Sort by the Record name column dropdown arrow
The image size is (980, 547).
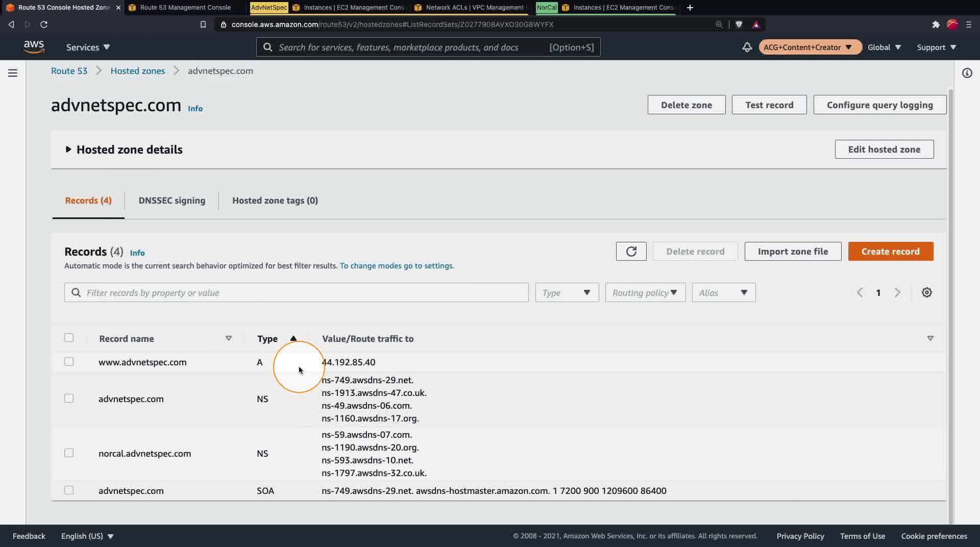tap(229, 338)
